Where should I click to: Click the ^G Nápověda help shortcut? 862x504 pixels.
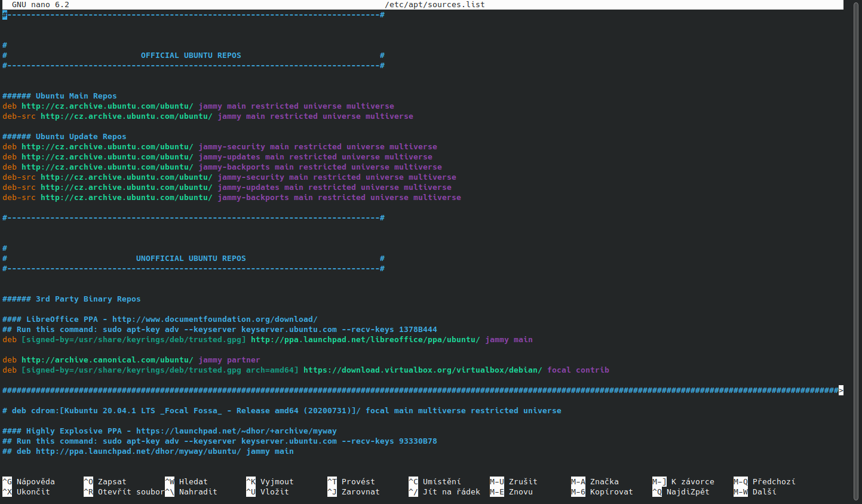click(29, 482)
